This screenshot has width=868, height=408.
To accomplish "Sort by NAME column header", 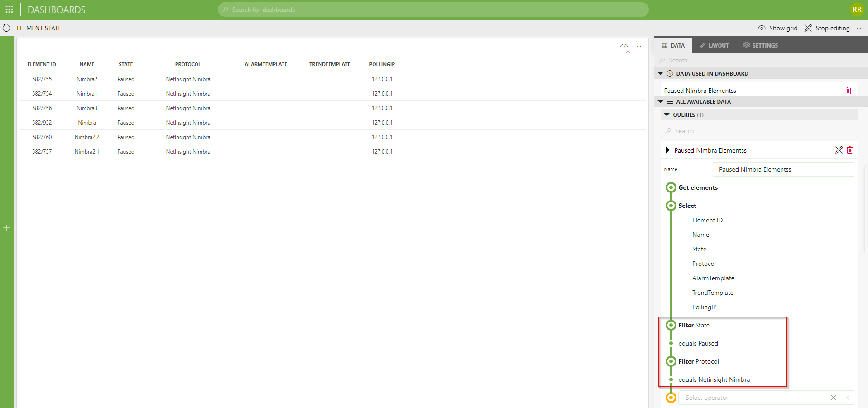I will (87, 64).
